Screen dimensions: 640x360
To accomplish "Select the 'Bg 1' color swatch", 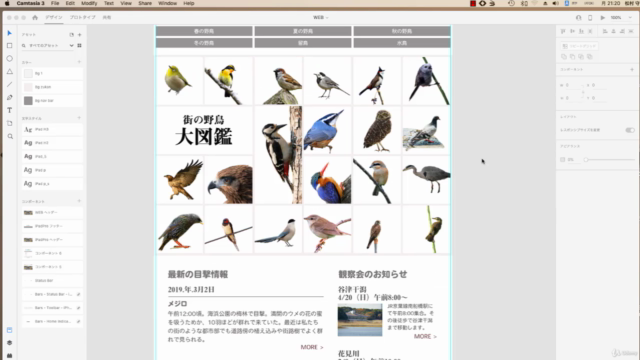I will (x=28, y=73).
